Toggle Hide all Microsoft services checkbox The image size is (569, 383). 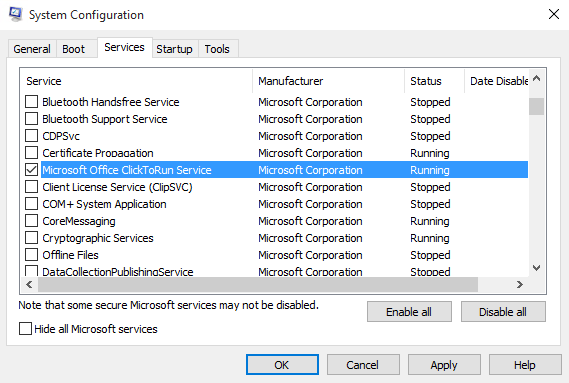(x=25, y=329)
